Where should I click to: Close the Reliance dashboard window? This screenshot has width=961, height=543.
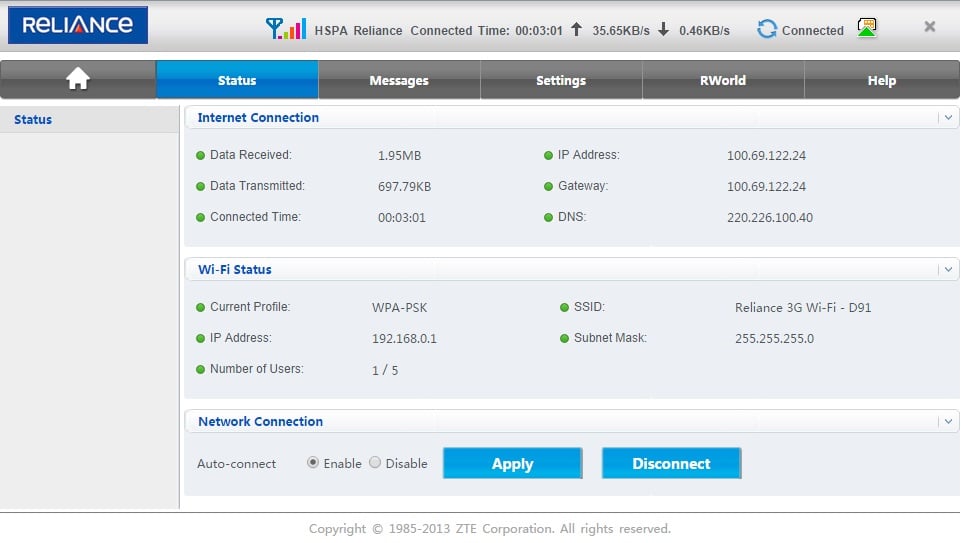930,26
